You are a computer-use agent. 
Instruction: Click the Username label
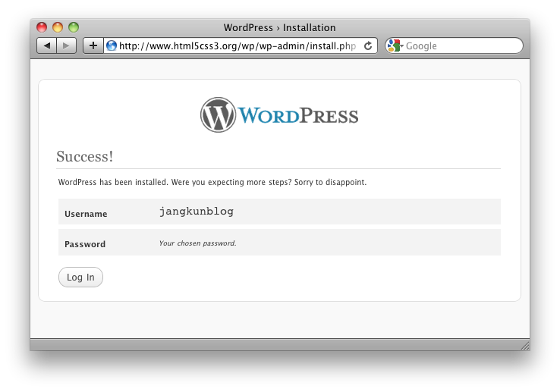click(86, 214)
